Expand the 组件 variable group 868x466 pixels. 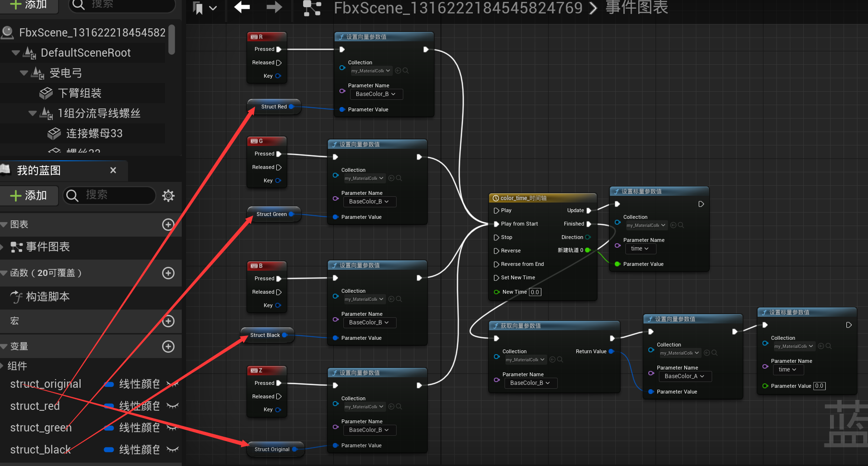[x=2, y=366]
